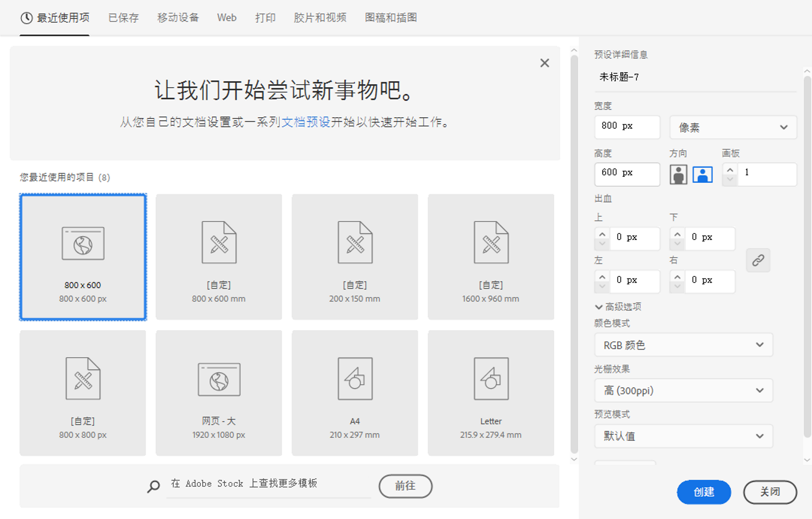The image size is (812, 519).
Task: Open the 移动设备 tab
Action: (178, 18)
